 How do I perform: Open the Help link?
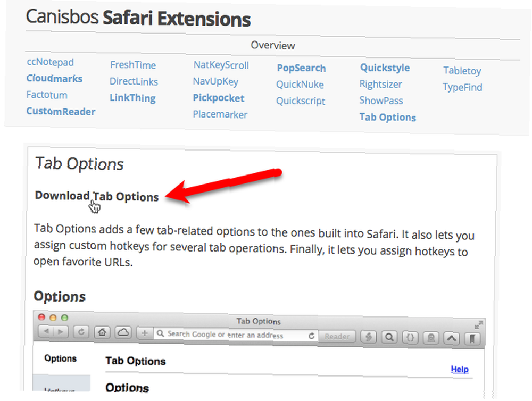tap(460, 369)
